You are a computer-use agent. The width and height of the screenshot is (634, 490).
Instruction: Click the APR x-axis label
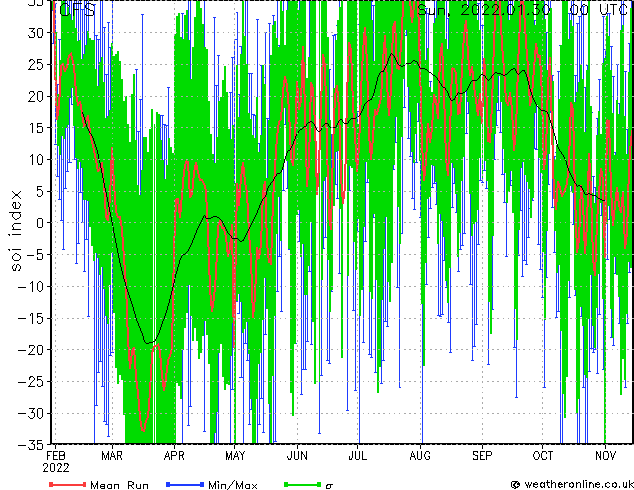point(174,456)
